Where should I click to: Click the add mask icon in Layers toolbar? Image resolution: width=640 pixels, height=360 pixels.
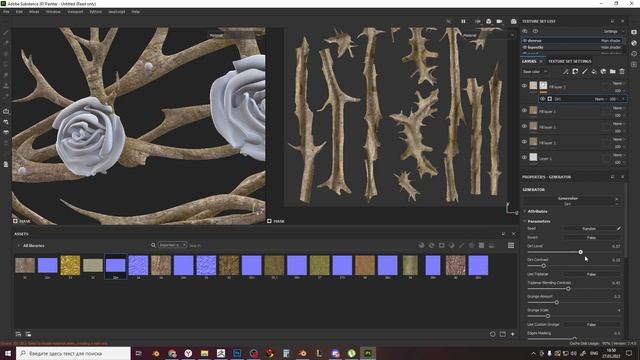click(575, 71)
